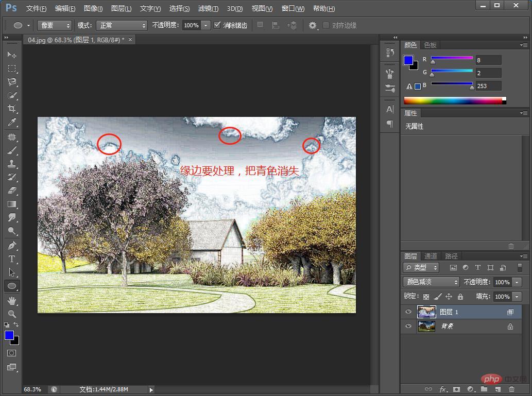This screenshot has width=532, height=396.
Task: Open the 文件 menu
Action: click(36, 8)
